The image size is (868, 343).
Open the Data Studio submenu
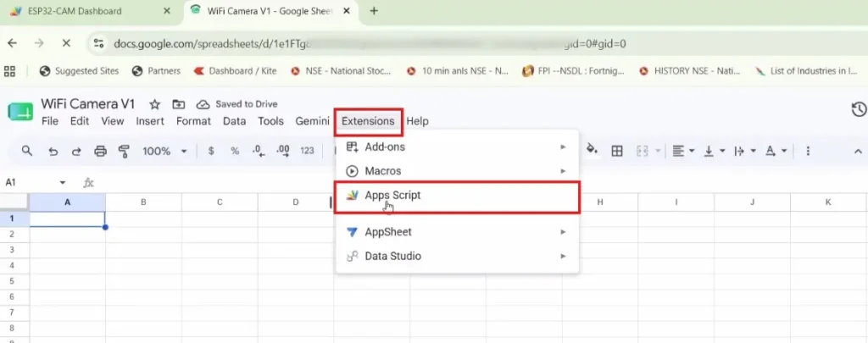point(457,256)
